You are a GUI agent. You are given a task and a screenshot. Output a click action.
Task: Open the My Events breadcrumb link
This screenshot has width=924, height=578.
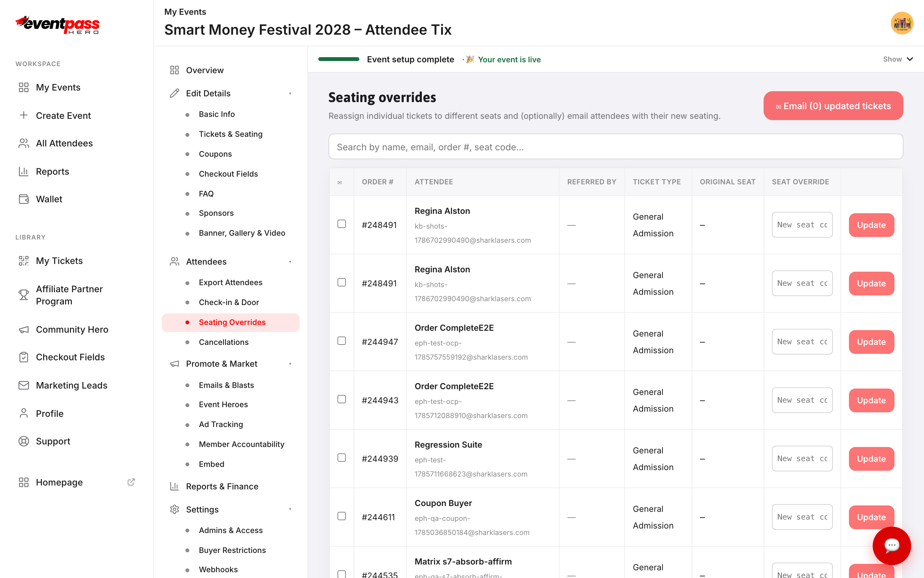pos(185,12)
